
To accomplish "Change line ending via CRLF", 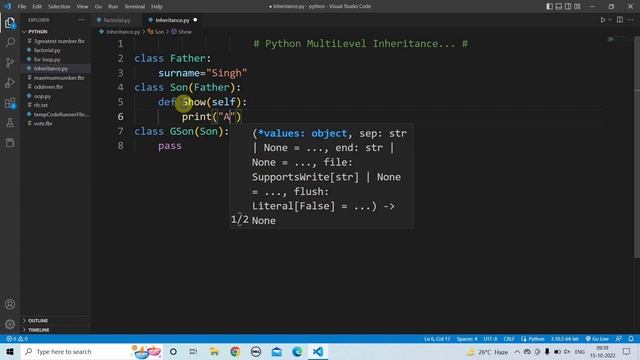I will point(509,339).
